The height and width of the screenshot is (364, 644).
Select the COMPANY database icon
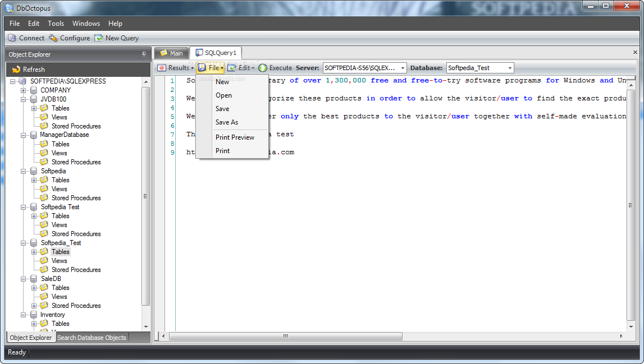[x=34, y=90]
